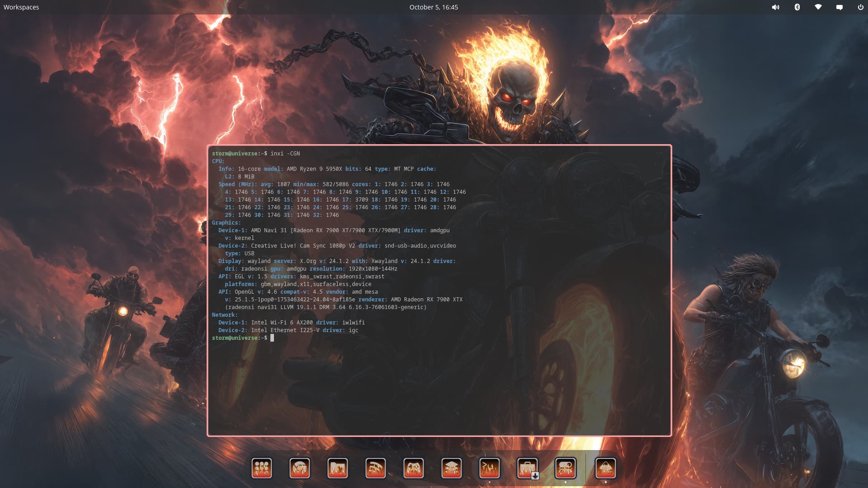Click empty terminal area below the output
Viewport: 868px width, 488px height.
pos(439,389)
